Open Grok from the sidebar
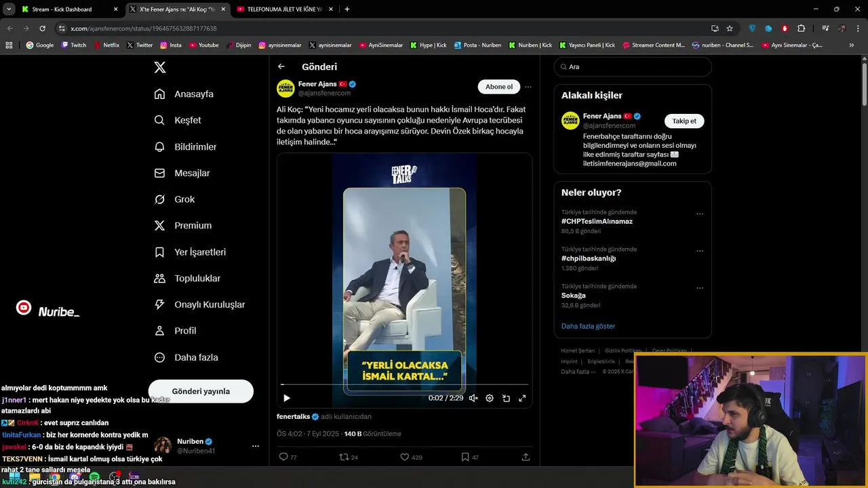Image resolution: width=868 pixels, height=488 pixels. point(174,199)
